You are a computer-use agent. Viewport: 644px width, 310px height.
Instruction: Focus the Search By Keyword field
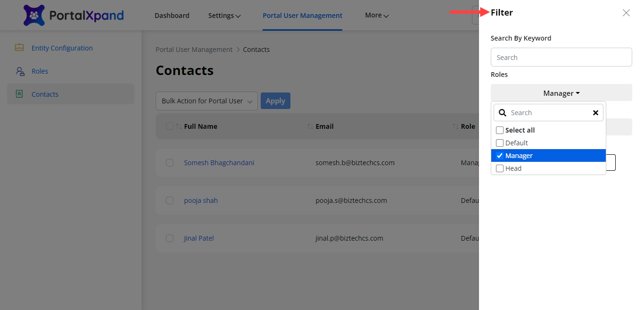pyautogui.click(x=561, y=57)
